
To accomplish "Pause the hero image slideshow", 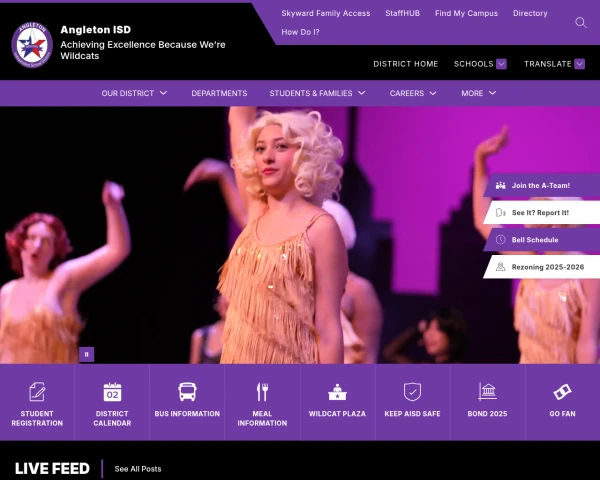I will [x=86, y=354].
